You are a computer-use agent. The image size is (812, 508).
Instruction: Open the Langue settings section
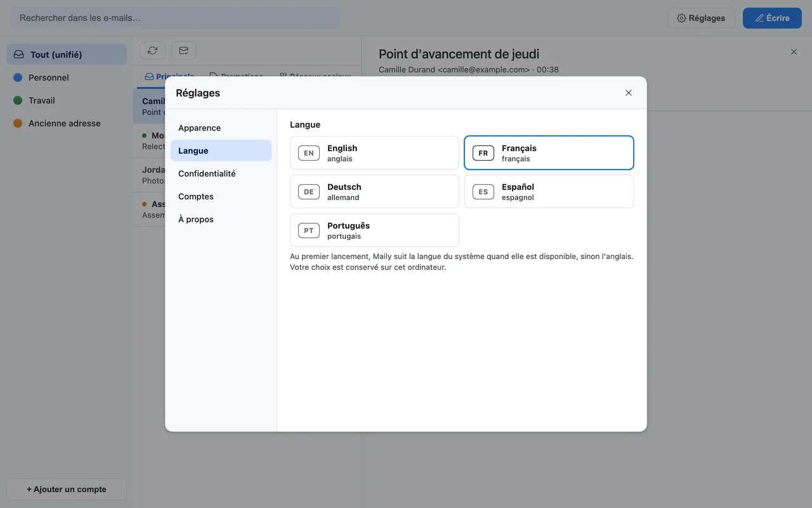221,150
